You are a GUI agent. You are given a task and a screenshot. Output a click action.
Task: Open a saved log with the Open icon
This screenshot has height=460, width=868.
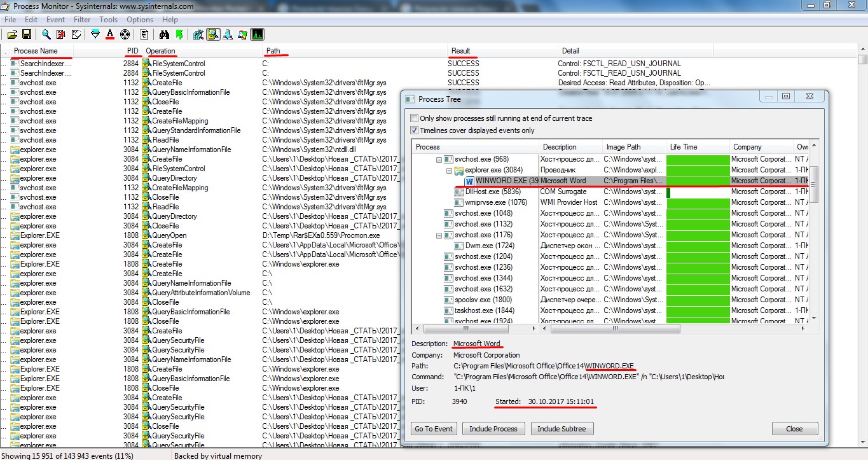[x=12, y=34]
